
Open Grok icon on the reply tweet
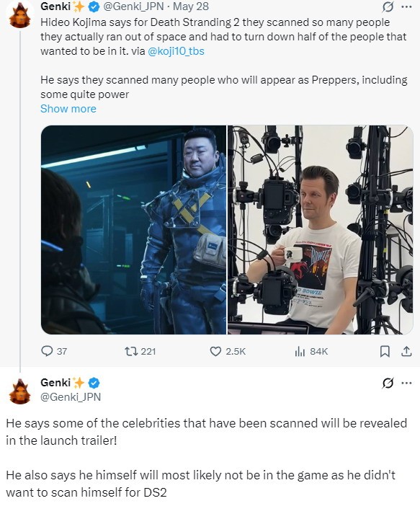(x=388, y=383)
